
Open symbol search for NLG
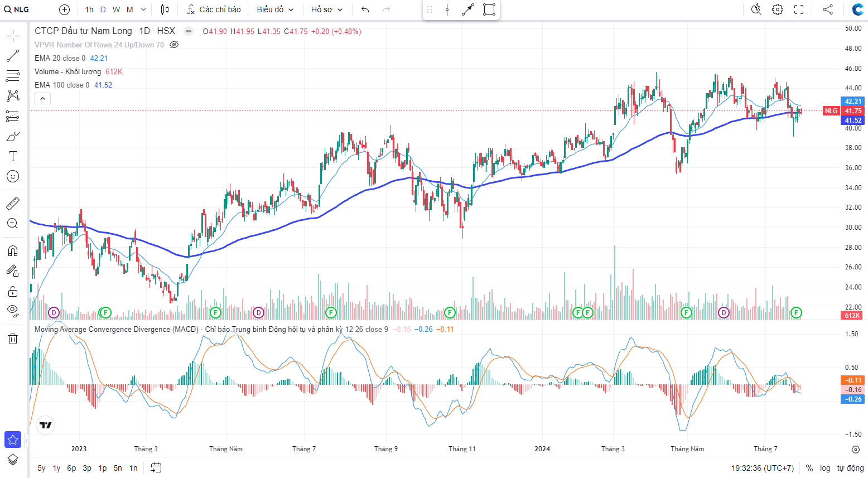click(x=17, y=9)
